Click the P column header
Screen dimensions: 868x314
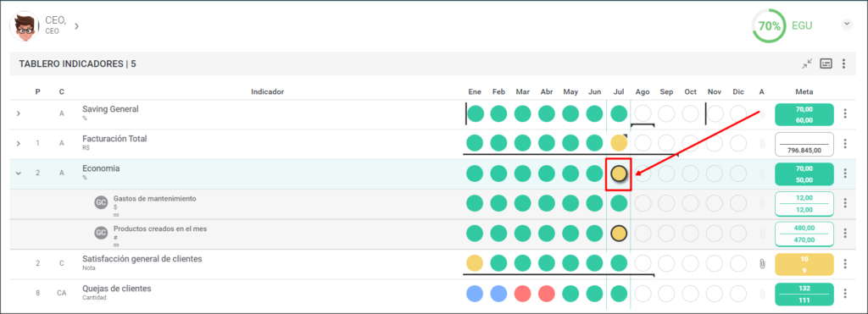pos(37,91)
